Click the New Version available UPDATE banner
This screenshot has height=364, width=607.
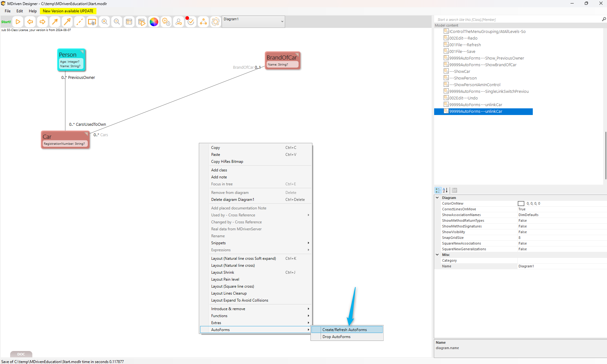(x=68, y=11)
